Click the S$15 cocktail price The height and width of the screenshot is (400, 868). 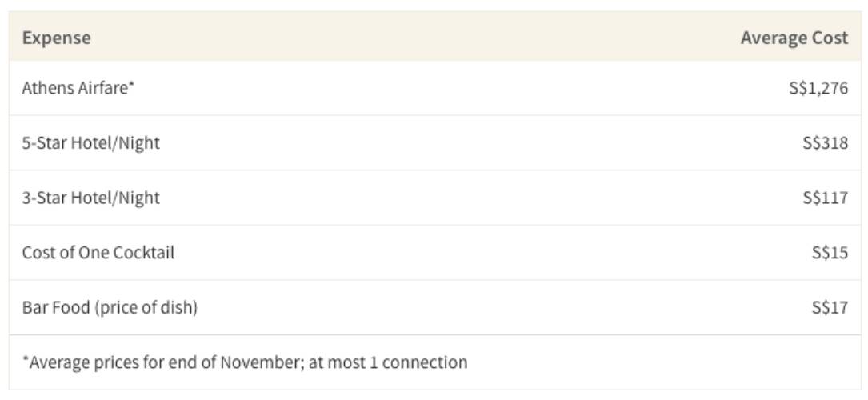[829, 253]
